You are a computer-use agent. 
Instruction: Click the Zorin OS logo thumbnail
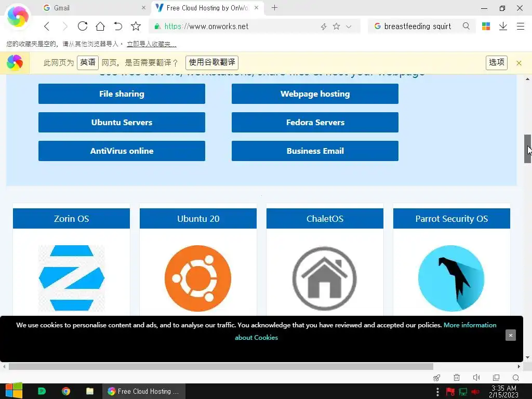point(72,278)
